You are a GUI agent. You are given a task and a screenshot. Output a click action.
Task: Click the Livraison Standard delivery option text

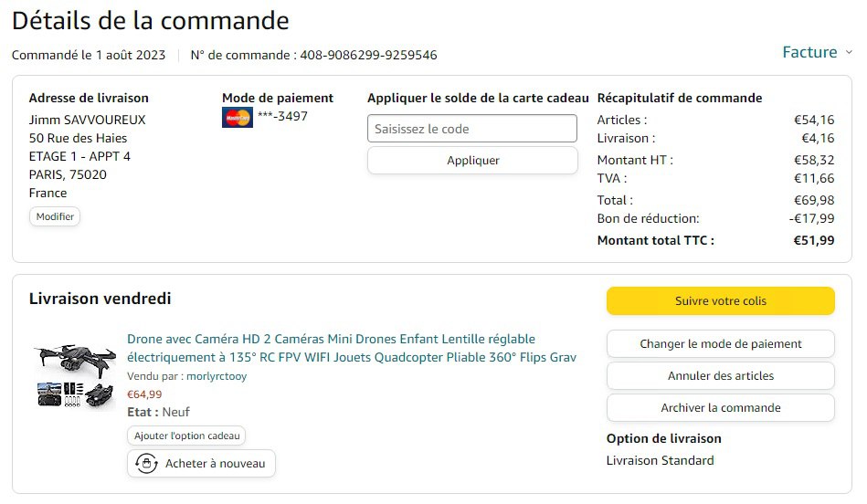pos(660,460)
